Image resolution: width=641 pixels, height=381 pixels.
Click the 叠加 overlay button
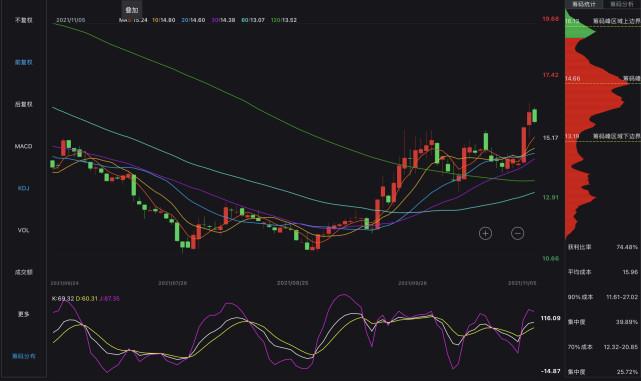(132, 10)
